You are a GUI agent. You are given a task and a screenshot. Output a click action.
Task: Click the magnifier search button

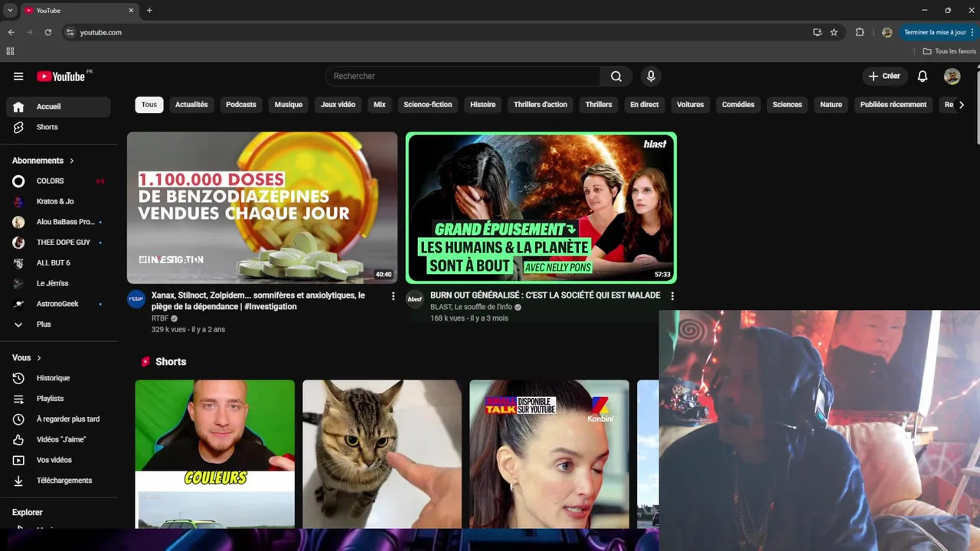click(x=616, y=76)
